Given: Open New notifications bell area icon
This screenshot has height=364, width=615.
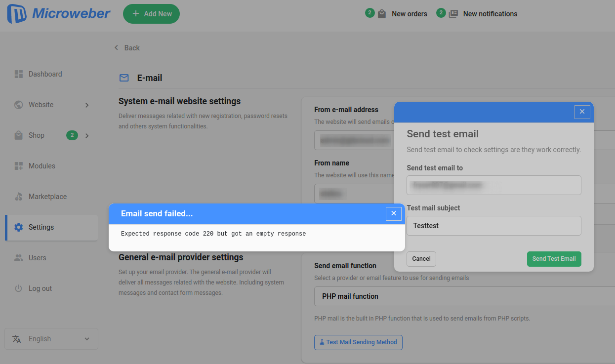Looking at the screenshot, I should tap(452, 13).
